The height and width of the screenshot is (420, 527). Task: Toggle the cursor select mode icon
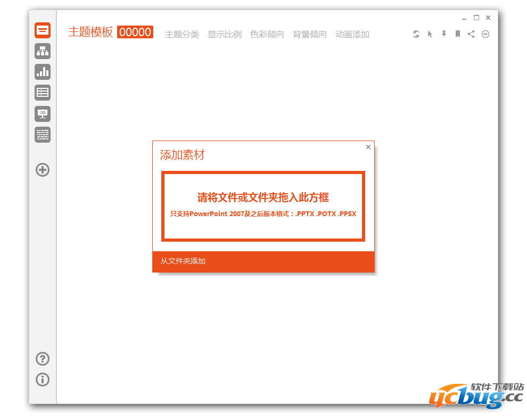tap(430, 34)
